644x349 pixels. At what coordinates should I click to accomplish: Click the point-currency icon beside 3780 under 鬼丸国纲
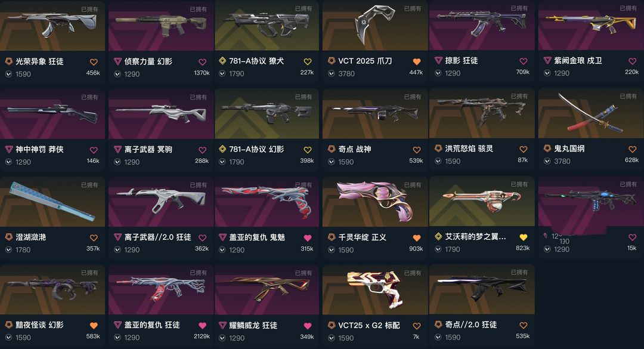547,161
